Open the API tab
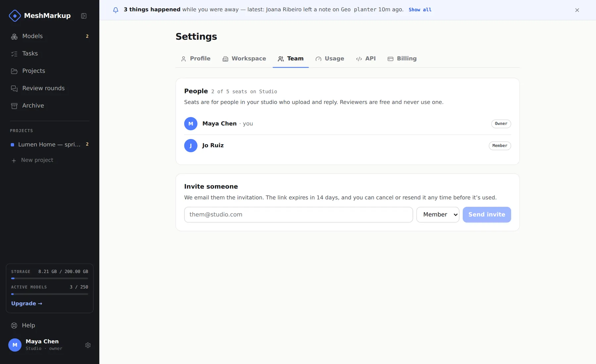This screenshot has height=364, width=596. 366,59
